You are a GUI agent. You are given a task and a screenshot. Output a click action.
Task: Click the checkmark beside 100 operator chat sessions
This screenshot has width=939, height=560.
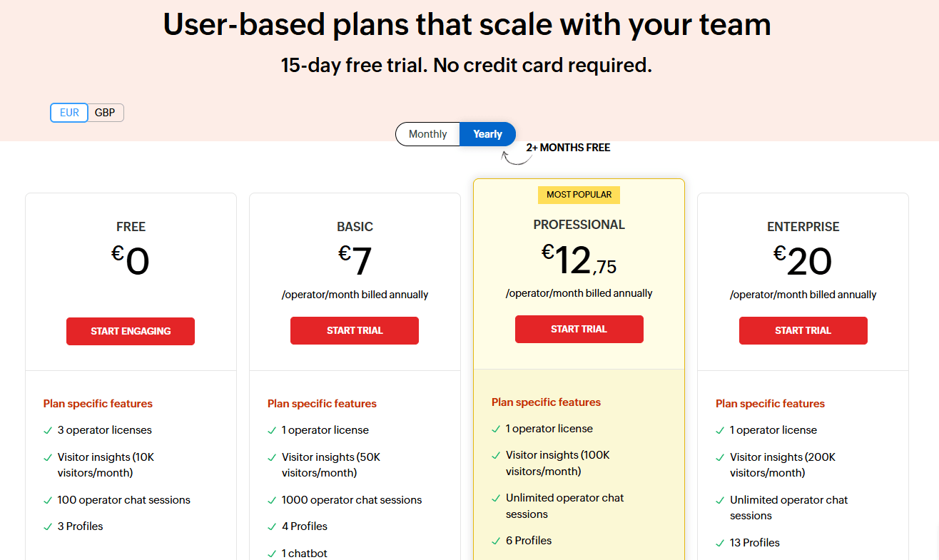pos(47,500)
